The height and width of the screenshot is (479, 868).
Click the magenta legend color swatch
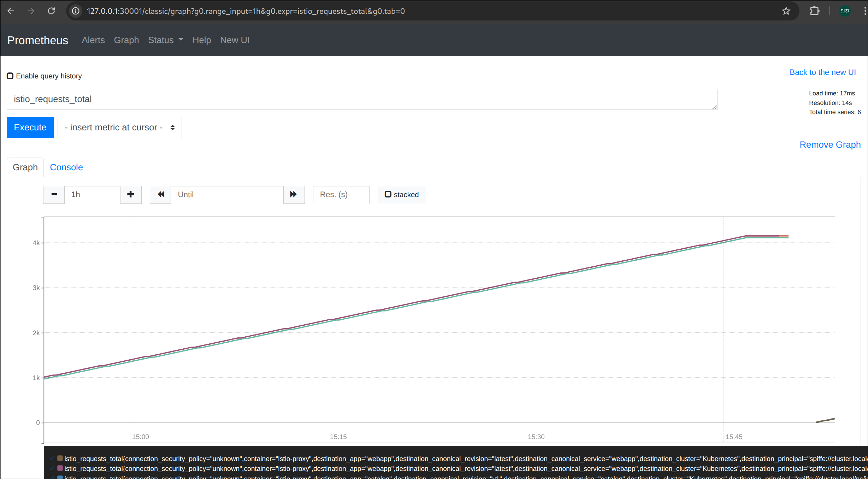60,468
